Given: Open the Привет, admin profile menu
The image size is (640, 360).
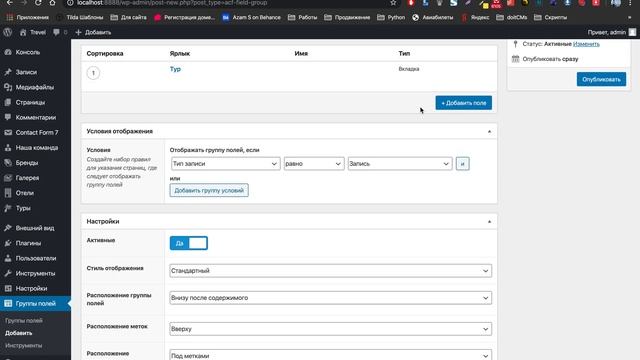Looking at the screenshot, I should click(611, 32).
